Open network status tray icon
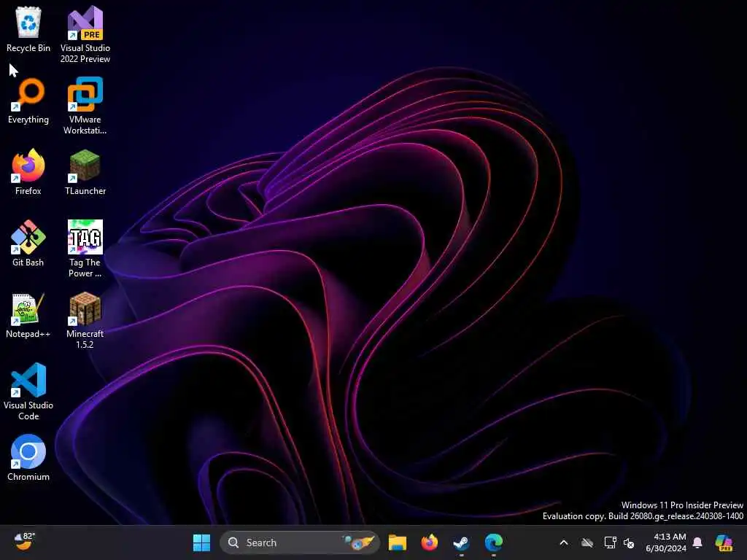 pyautogui.click(x=611, y=542)
